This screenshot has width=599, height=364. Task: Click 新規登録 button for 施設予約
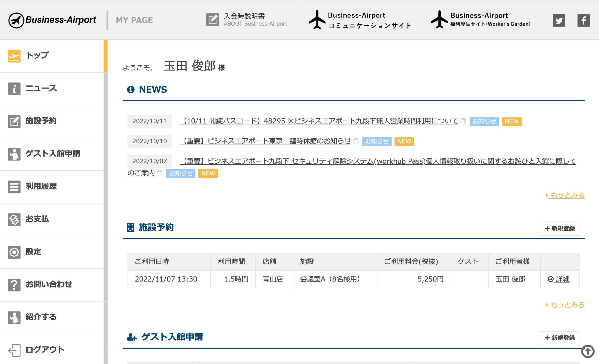pyautogui.click(x=560, y=228)
